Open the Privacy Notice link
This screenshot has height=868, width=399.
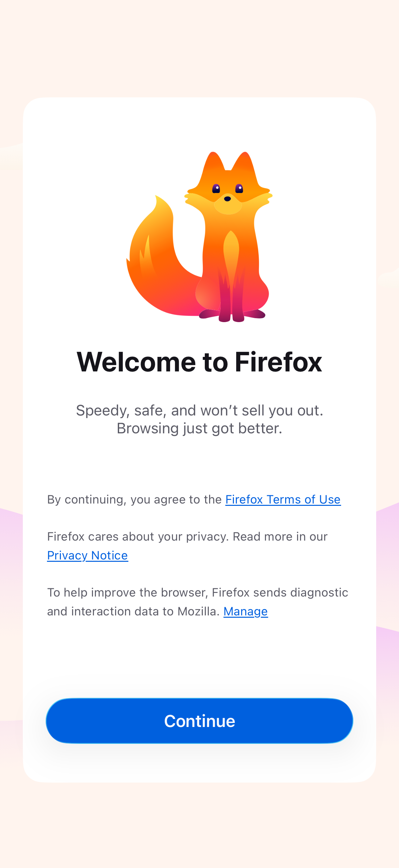(88, 555)
